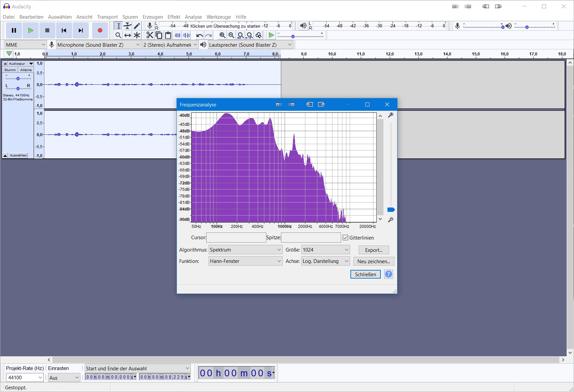This screenshot has width=574, height=392.
Task: Open the Analyse menu
Action: click(193, 17)
